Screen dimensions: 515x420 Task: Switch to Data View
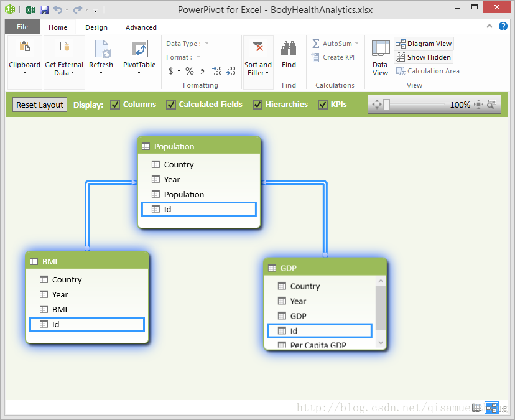pos(380,58)
